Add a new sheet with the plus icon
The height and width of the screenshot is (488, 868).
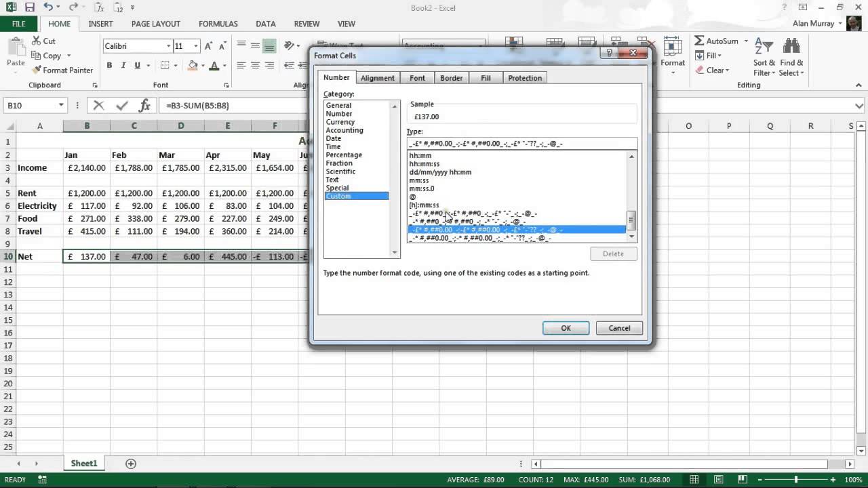pyautogui.click(x=131, y=464)
